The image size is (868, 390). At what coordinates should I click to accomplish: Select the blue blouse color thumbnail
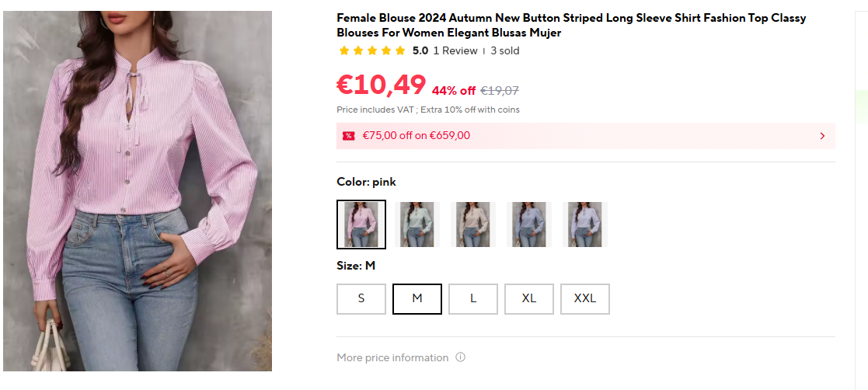(529, 225)
